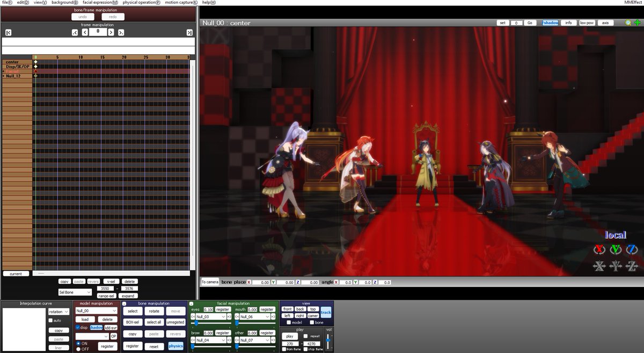
Task: Load a model with load button
Action: click(x=85, y=319)
